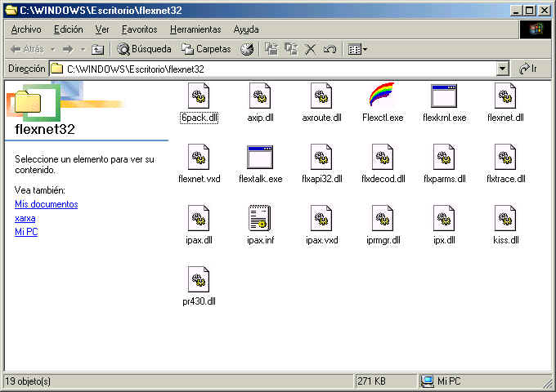This screenshot has width=556, height=392.
Task: Click the Atrás back button
Action: pos(27,49)
